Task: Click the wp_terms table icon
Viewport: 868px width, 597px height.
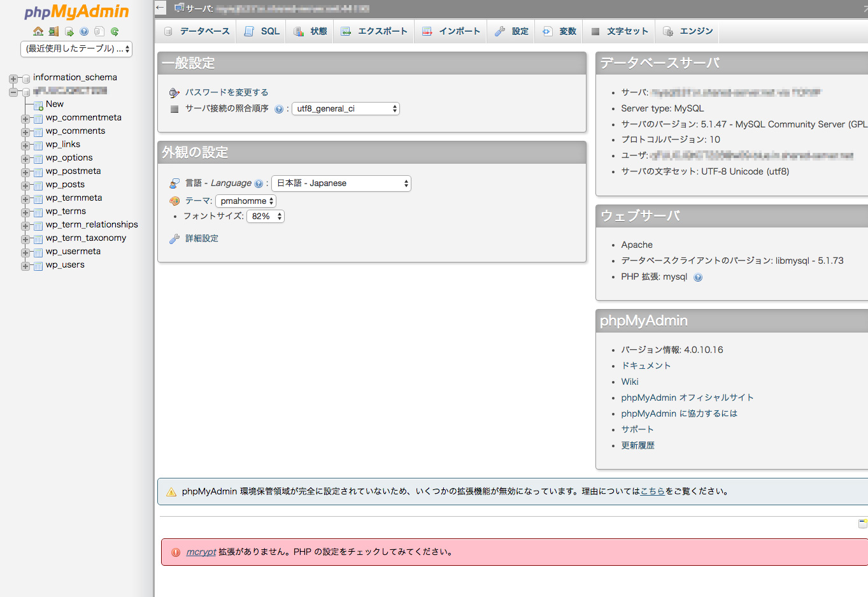Action: 38,213
